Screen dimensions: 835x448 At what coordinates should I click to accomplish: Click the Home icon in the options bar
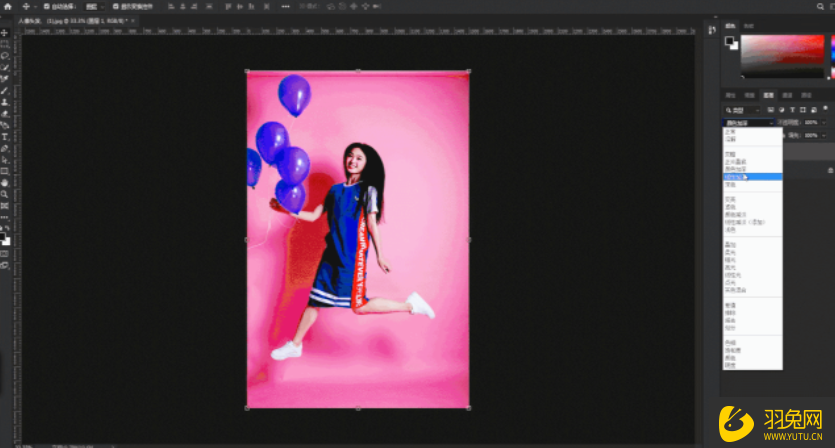coord(8,6)
